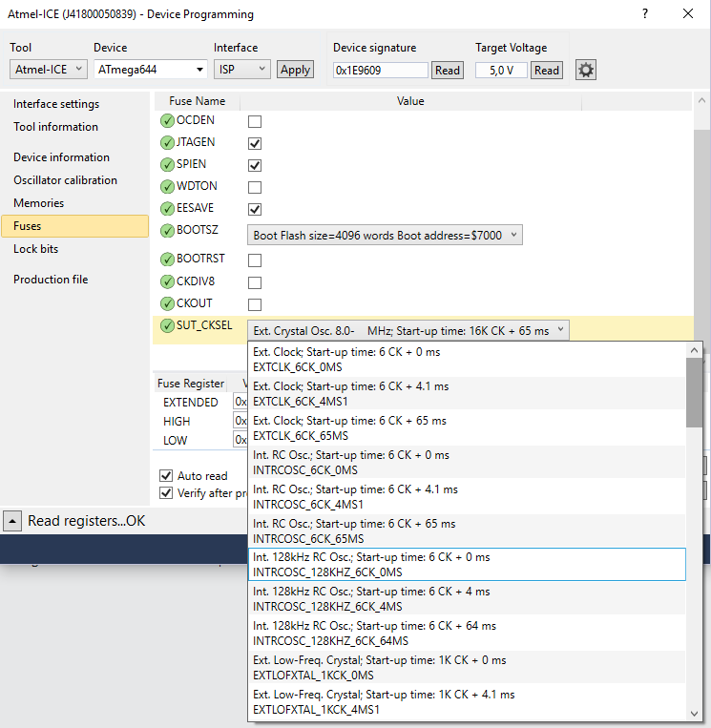Toggle the Verify after programming checkbox
The image size is (711, 728).
pos(166,492)
